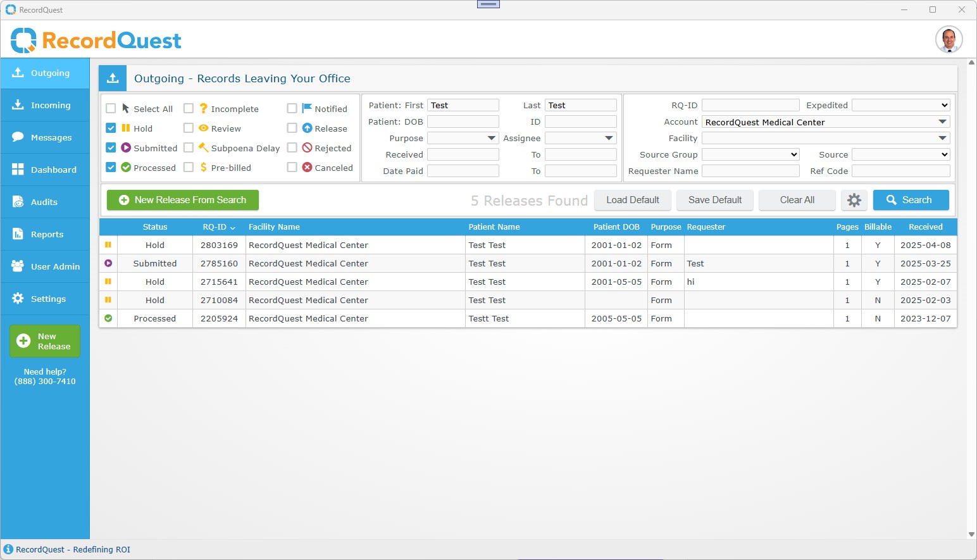Click the scroll down arrow on the scrollbar
Screen dimensions: 977x560
click(972, 535)
